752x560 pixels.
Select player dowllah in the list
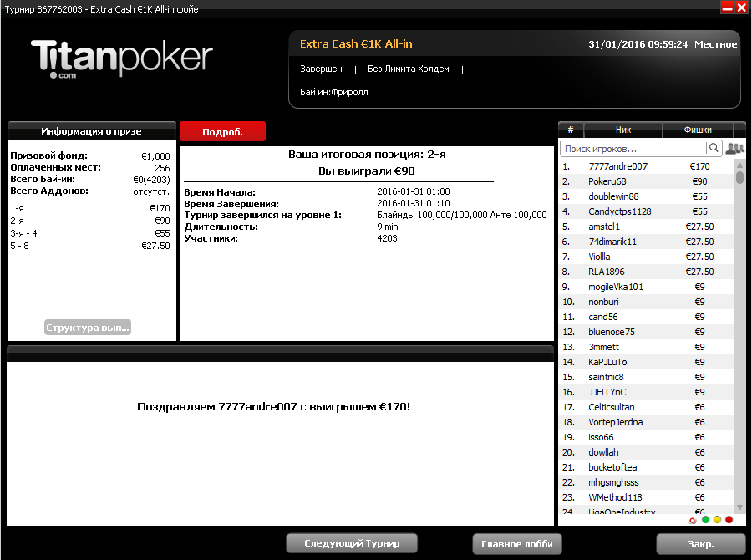646,452
